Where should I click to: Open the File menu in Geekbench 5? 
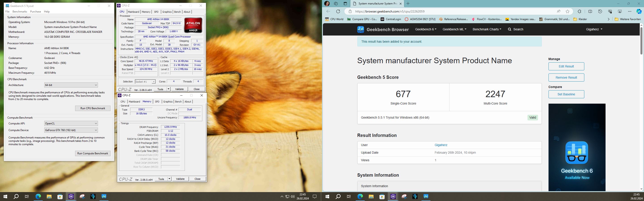pyautogui.click(x=7, y=11)
